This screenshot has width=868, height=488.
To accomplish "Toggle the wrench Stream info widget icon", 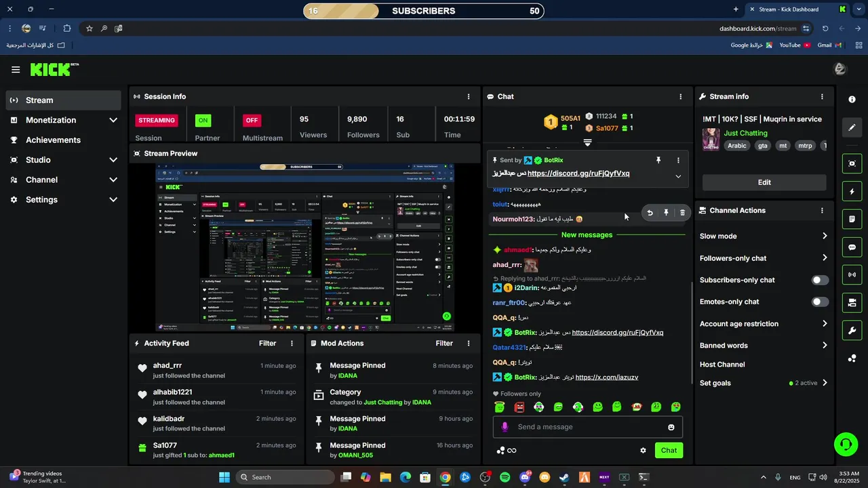I will 852,331.
